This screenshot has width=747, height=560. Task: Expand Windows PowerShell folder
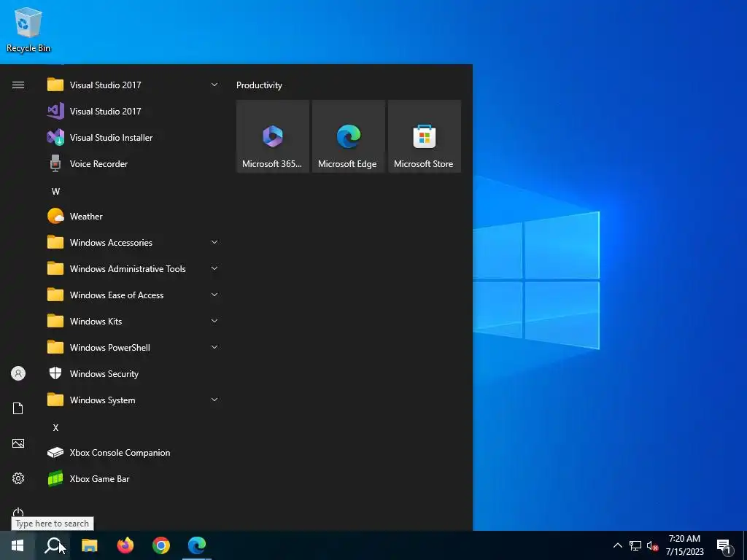[x=132, y=347]
